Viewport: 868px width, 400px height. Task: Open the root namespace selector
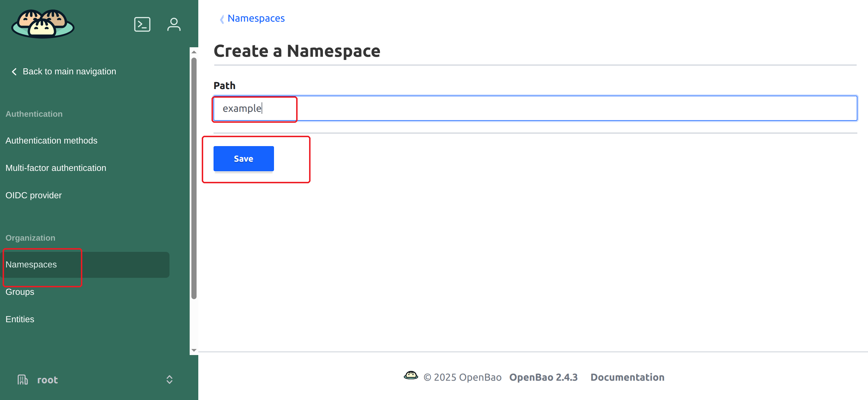47,380
